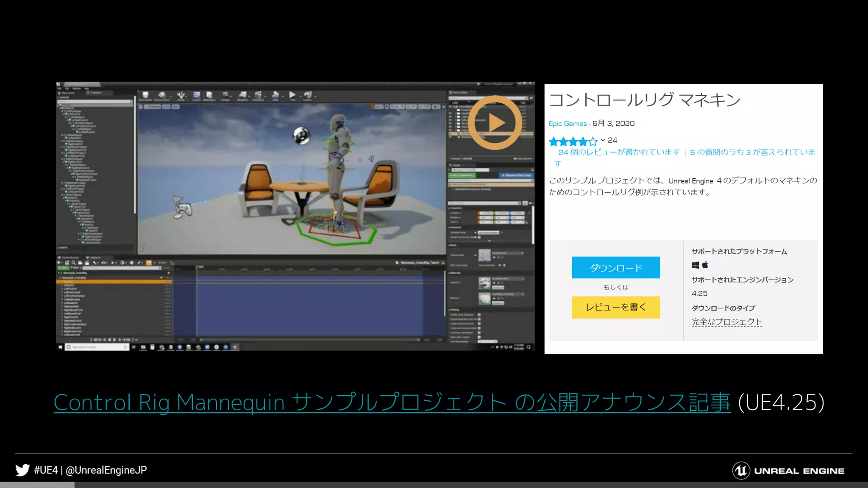Click the World Outliner search field
Screen dimensions: 868x488
tap(487, 98)
